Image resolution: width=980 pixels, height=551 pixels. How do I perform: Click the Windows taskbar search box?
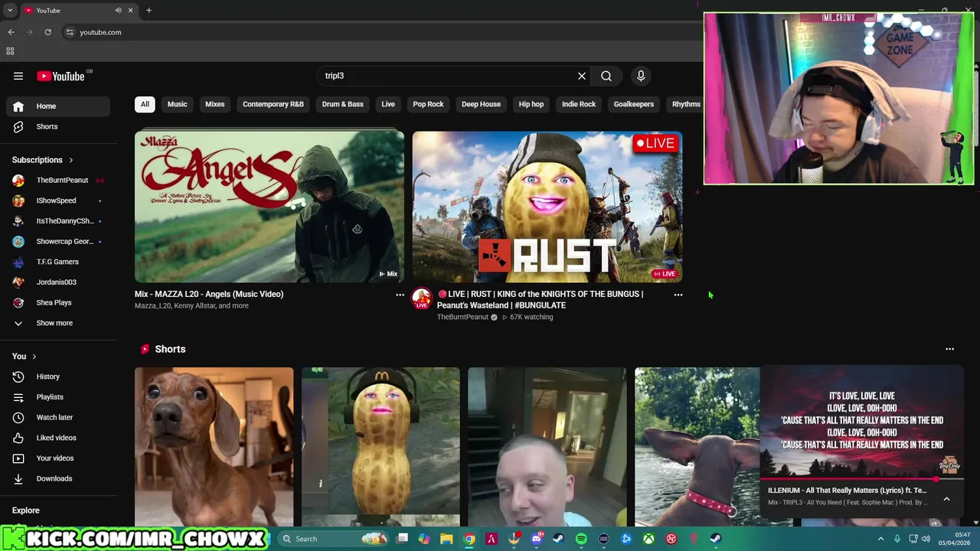tap(335, 539)
